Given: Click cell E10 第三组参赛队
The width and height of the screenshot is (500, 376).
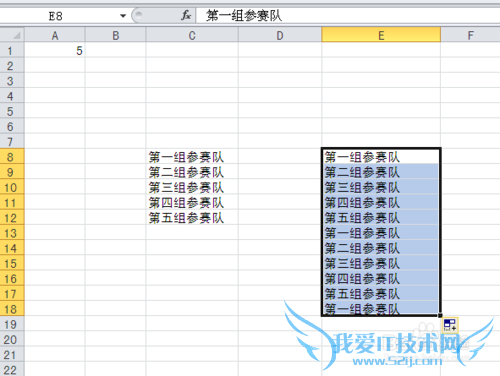Looking at the screenshot, I should click(381, 187).
